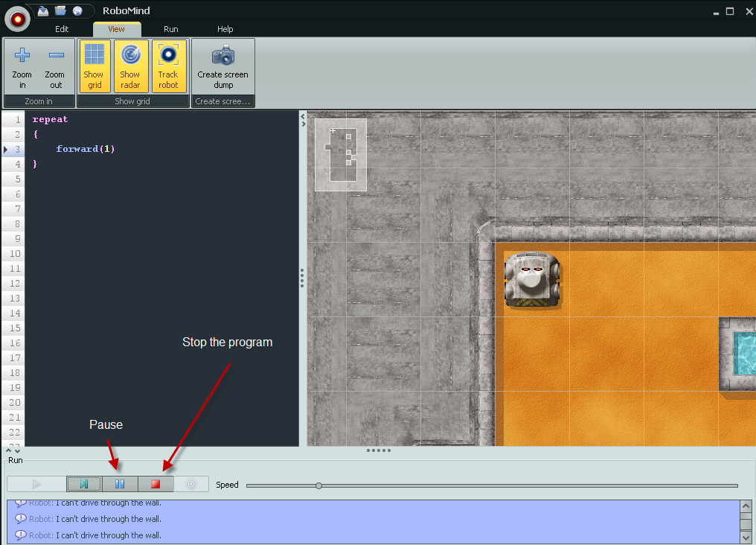Click the save icon in title bar

[x=43, y=10]
